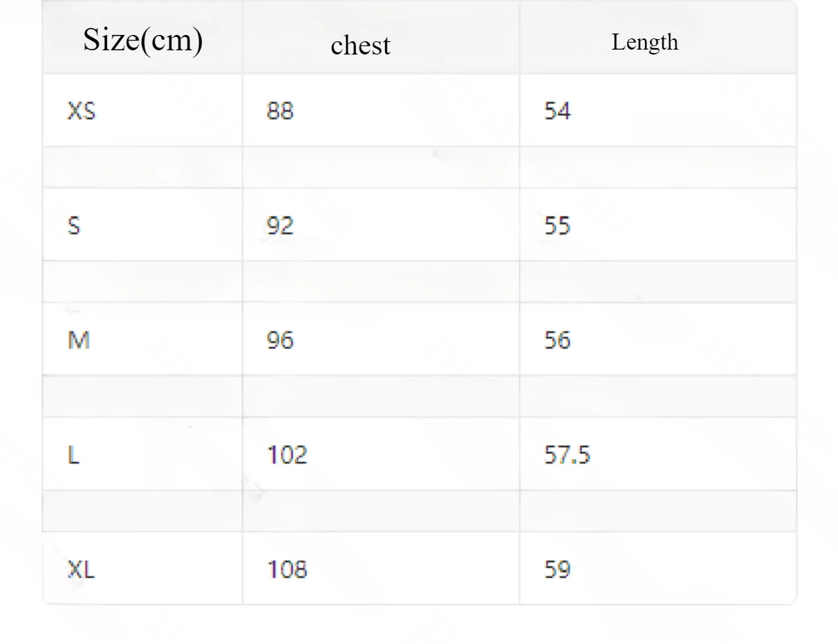This screenshot has height=644, width=838.
Task: Click the Size(cm) header cell
Action: point(143,38)
